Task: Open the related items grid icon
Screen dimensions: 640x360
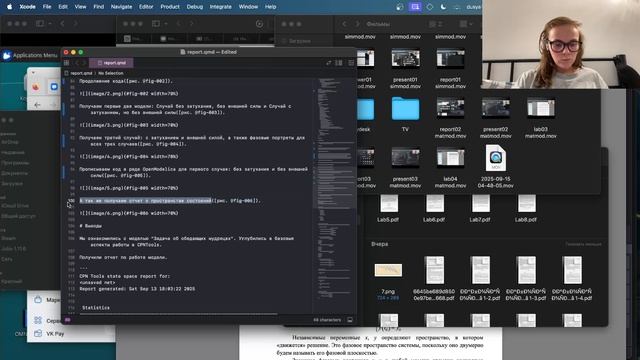Action: (x=67, y=63)
